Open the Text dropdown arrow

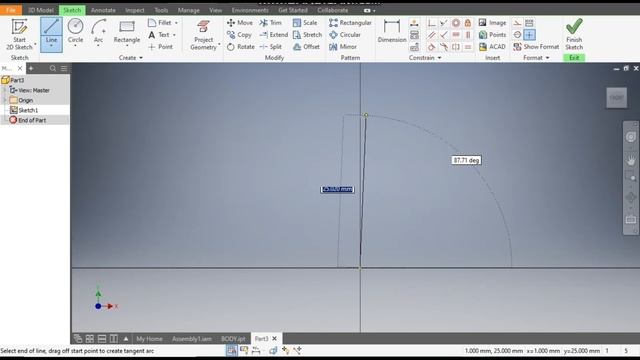coord(174,35)
